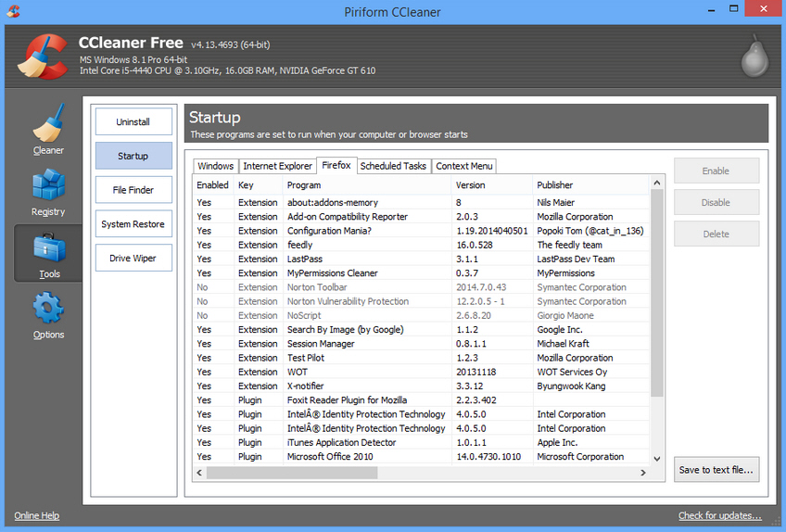
Task: Click the CCleaner logo in header
Action: [x=43, y=57]
